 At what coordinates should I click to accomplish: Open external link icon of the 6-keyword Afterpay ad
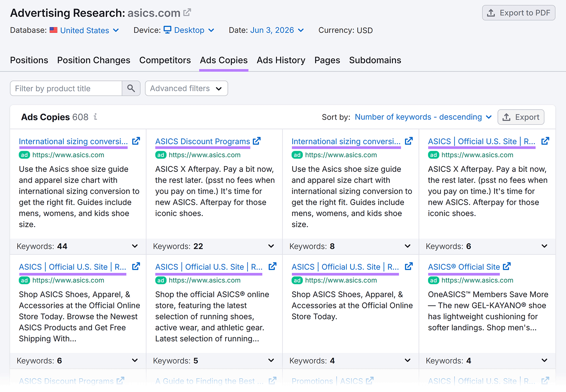545,141
